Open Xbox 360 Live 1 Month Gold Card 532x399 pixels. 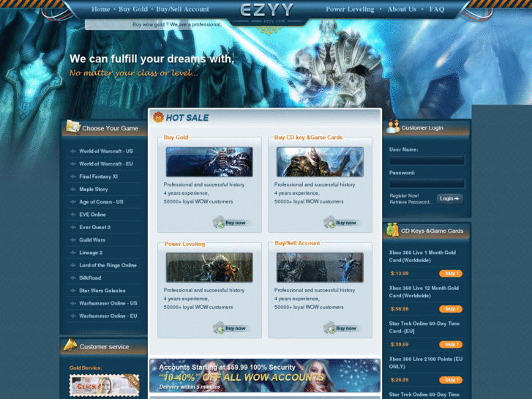coord(422,256)
